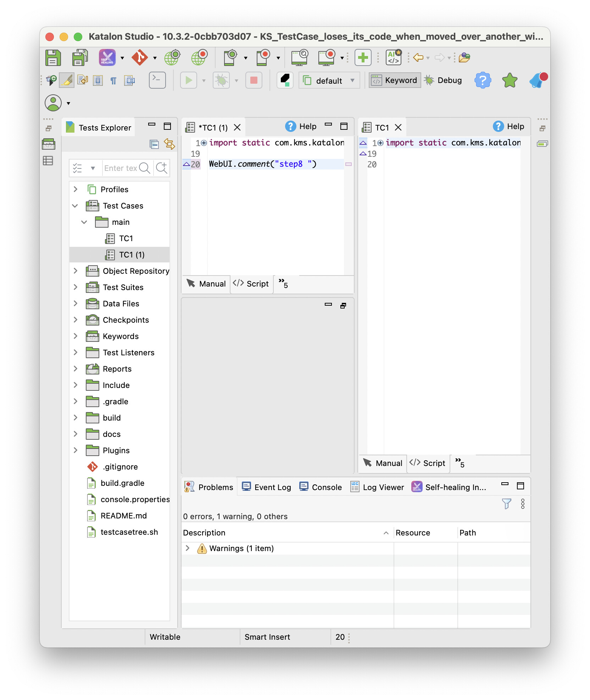Click Help link in right TC1 editor
Screen dimensions: 590x700
tap(509, 126)
